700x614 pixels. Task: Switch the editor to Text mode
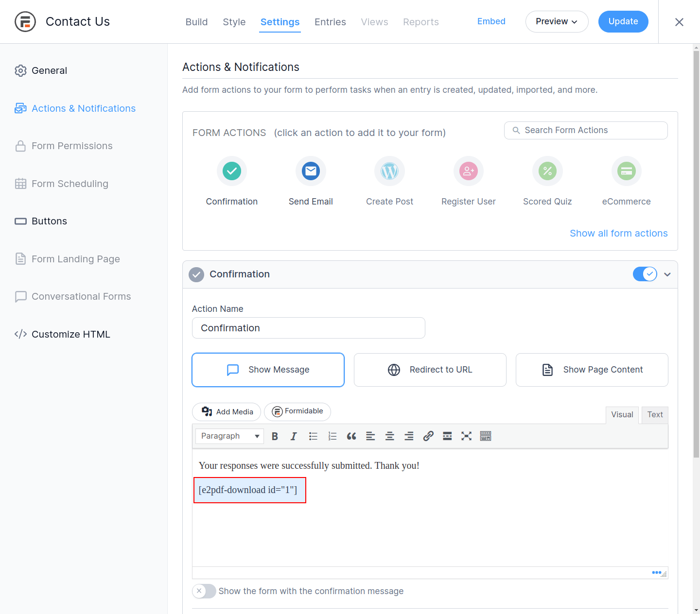click(x=655, y=415)
